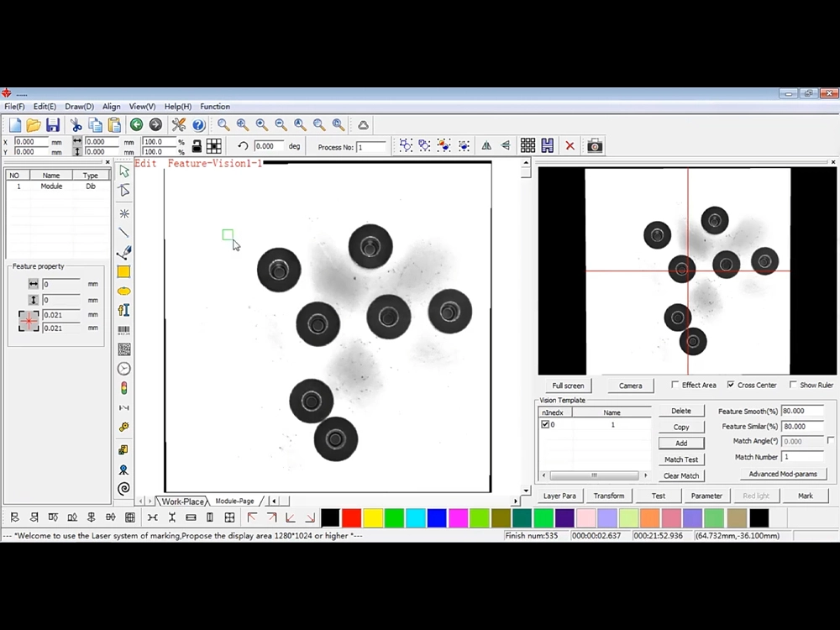Screen dimensions: 840x630
Task: Uncheck the Cross Center checkbox
Action: (x=731, y=385)
